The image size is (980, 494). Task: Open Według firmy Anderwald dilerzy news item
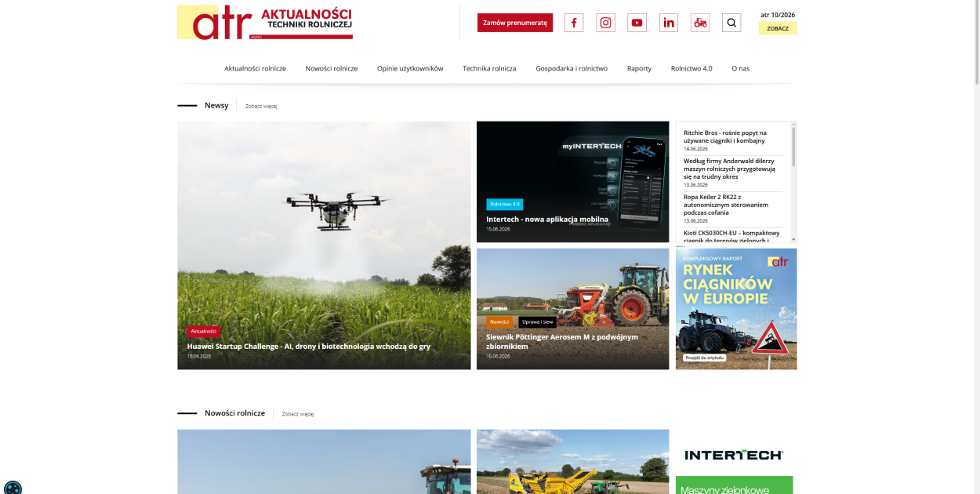coord(729,169)
